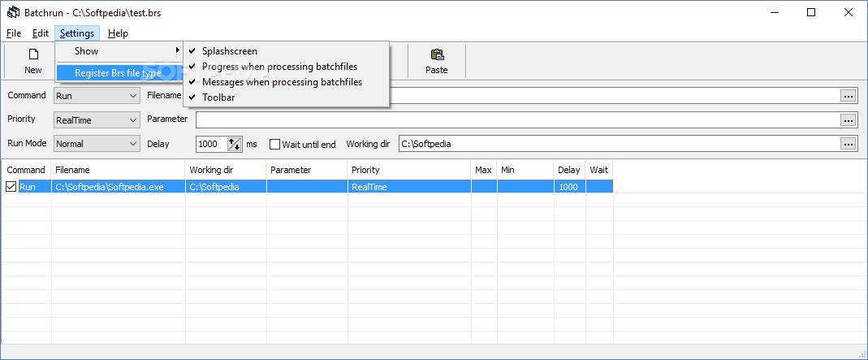Image resolution: width=868 pixels, height=360 pixels.
Task: Click the Parameter input field
Action: tap(517, 119)
